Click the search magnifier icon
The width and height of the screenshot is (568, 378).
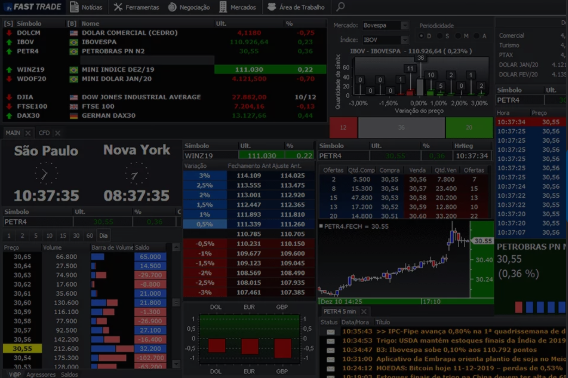tap(341, 7)
